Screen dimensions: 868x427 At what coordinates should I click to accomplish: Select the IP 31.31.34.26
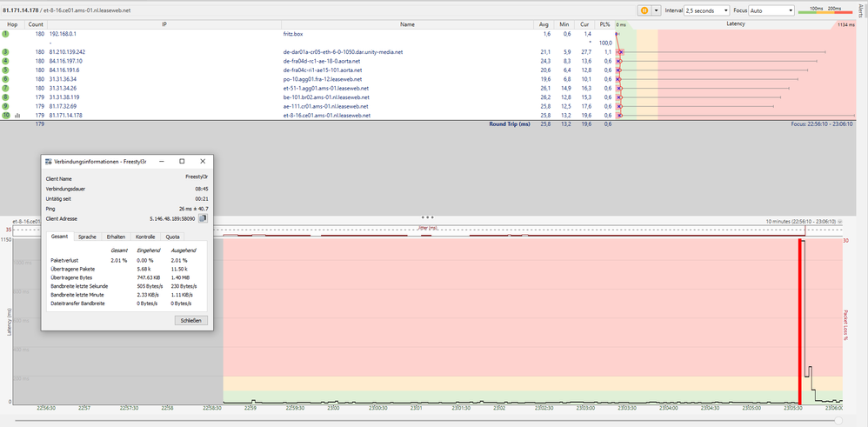(x=63, y=88)
